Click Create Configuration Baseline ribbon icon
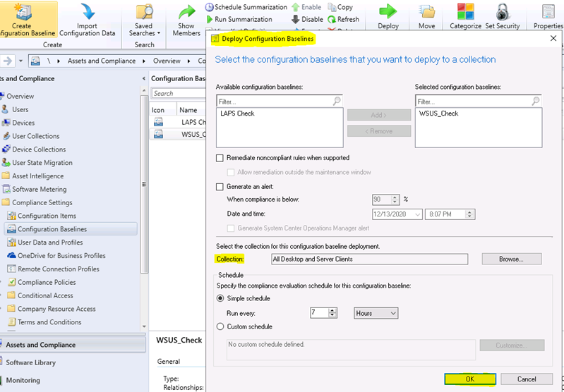Screen dimensions: 564x392 [25, 11]
